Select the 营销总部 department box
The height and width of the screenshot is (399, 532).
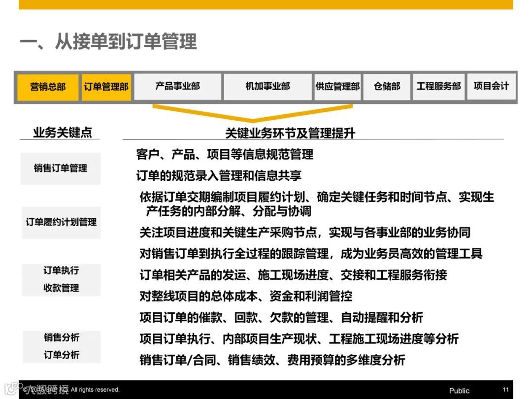(47, 87)
